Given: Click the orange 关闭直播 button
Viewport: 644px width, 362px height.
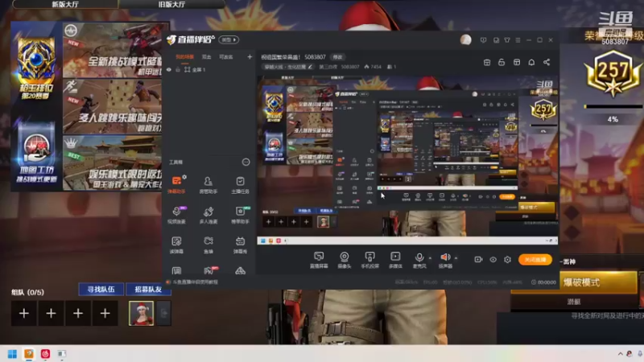Looking at the screenshot, I should click(535, 259).
